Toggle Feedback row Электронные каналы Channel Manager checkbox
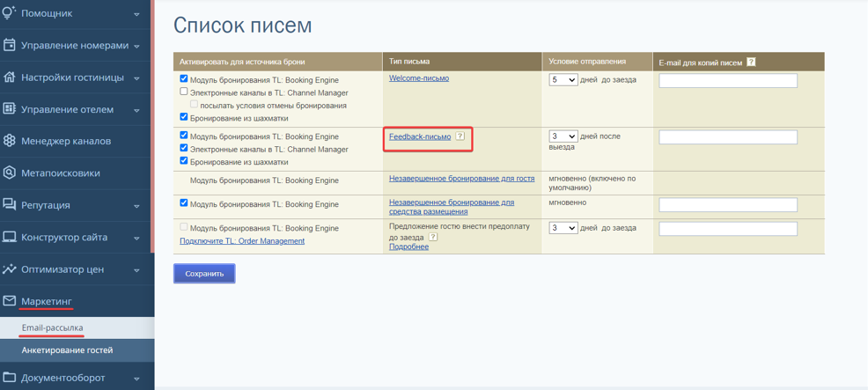 click(x=184, y=149)
